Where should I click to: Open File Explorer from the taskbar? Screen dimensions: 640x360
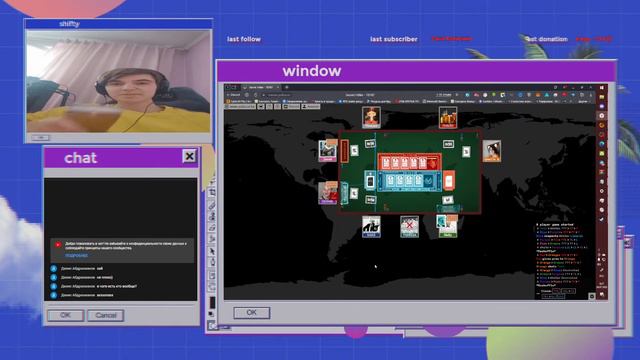click(602, 97)
